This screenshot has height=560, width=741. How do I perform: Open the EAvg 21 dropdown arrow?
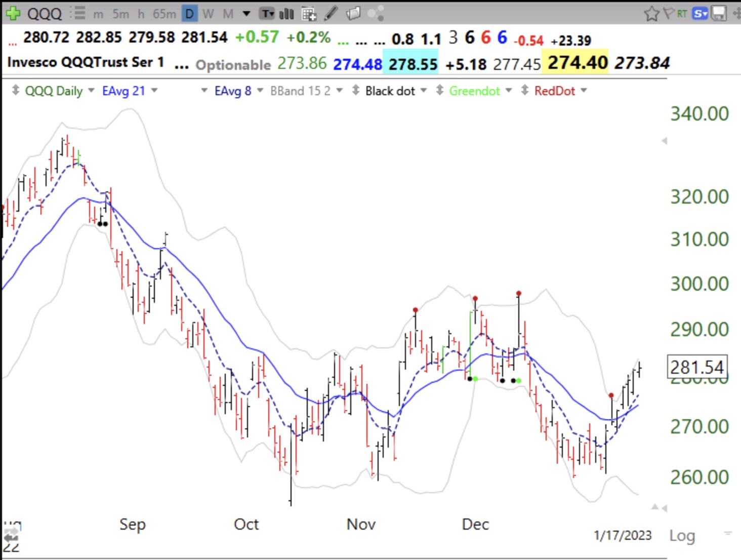point(154,91)
